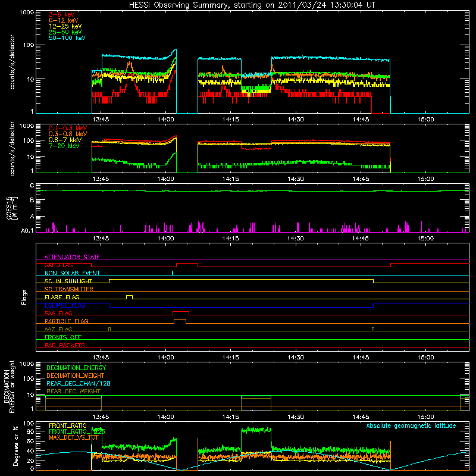Click the REAR_DEC_WEIGHT legend entry
The image size is (476, 476).
pos(73,392)
